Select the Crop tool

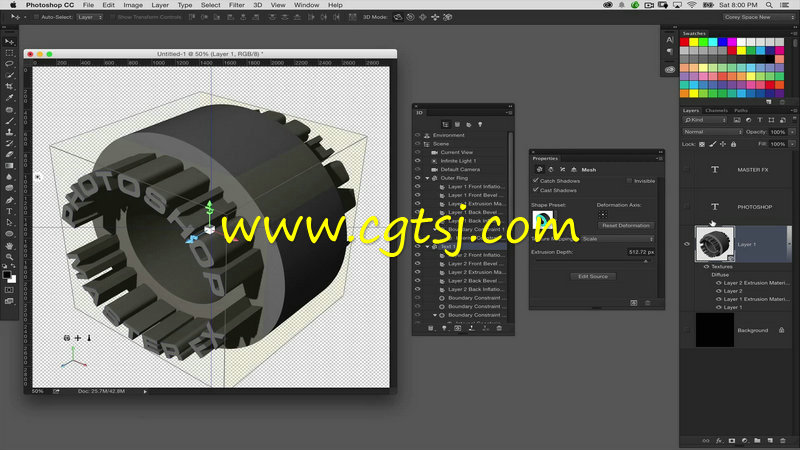(9, 87)
